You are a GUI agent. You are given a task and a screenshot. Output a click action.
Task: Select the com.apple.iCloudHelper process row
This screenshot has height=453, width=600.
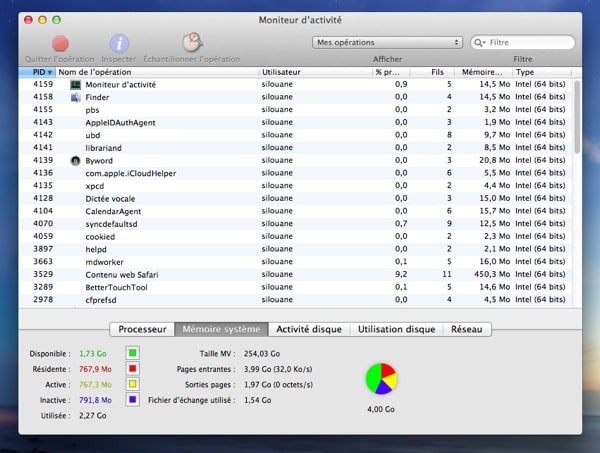point(296,173)
